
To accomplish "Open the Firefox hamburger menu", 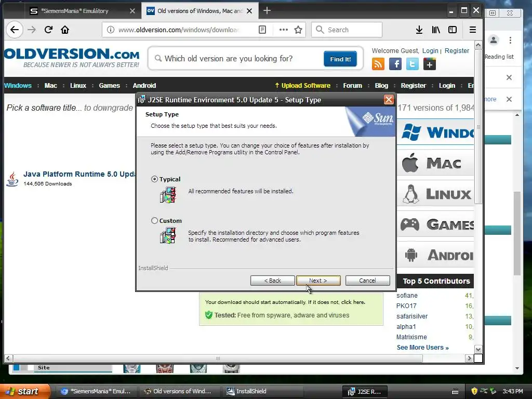I will (x=473, y=30).
